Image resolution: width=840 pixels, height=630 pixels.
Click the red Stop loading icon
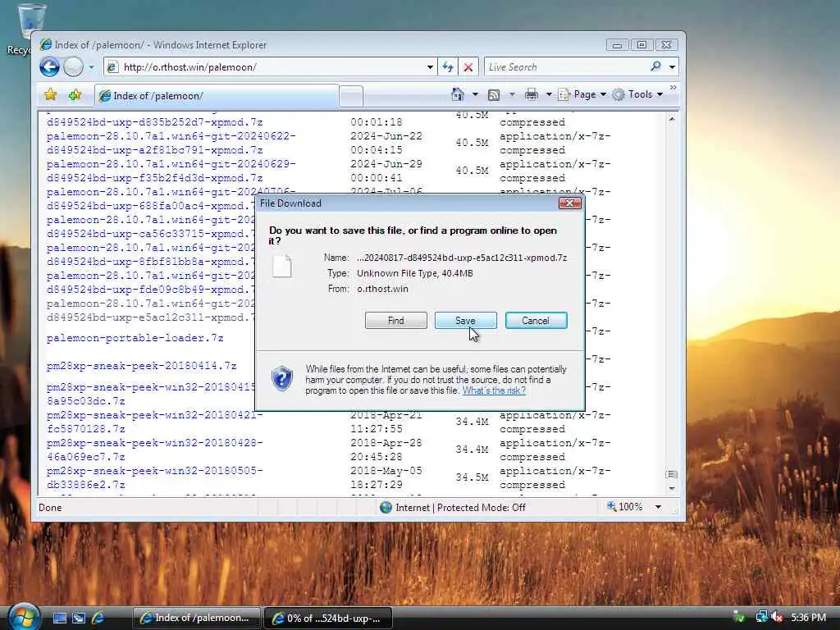coord(468,67)
